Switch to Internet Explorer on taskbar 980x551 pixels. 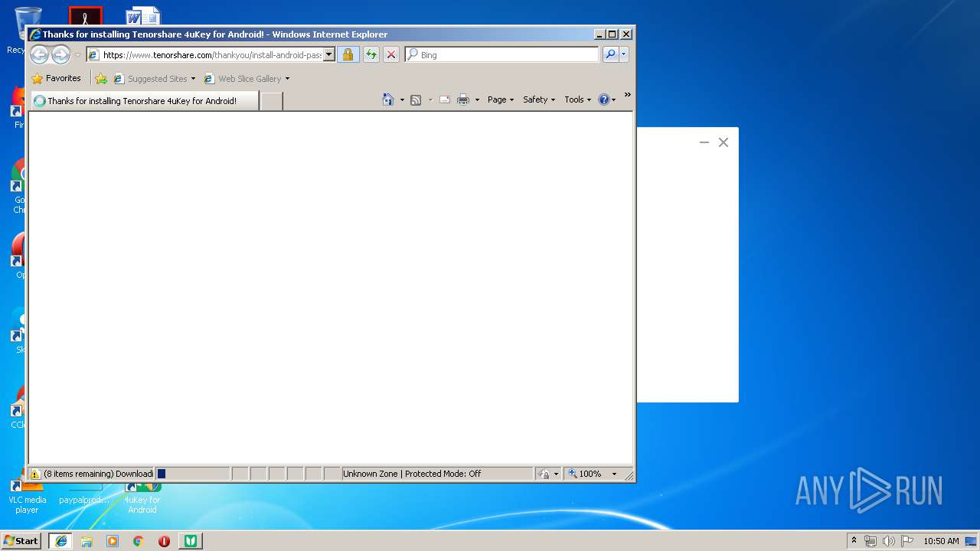point(60,540)
